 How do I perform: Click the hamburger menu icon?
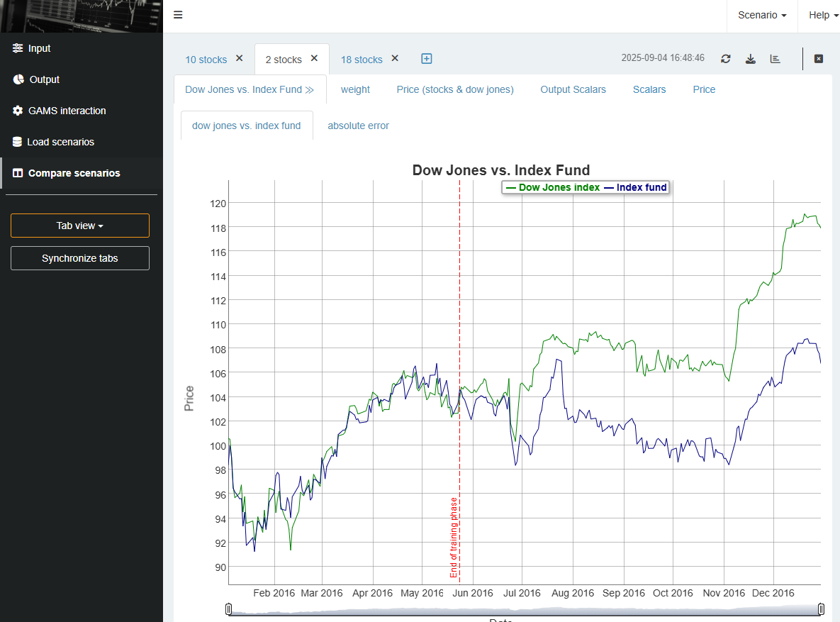[178, 14]
